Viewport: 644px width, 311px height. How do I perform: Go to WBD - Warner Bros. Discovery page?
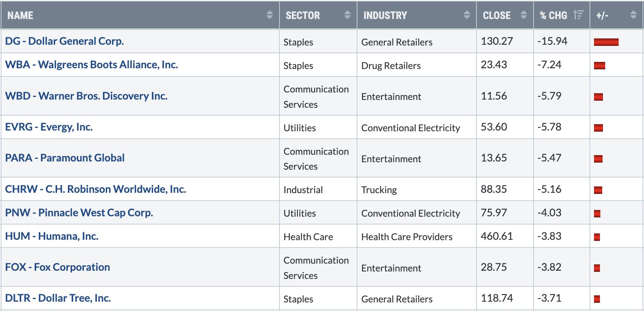point(86,96)
